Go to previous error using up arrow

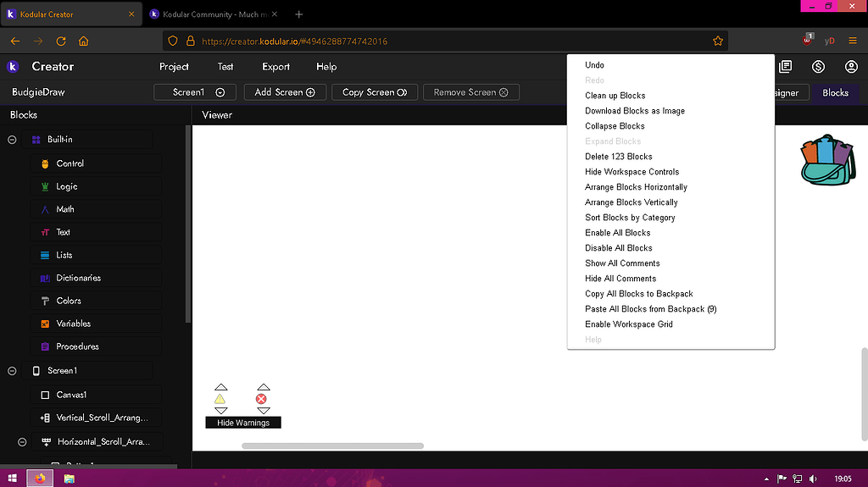coord(264,387)
